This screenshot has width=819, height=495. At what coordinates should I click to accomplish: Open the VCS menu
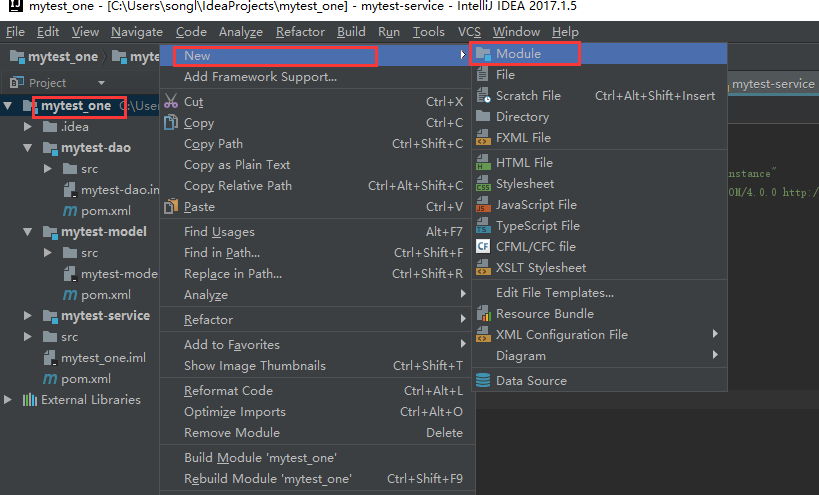(469, 32)
